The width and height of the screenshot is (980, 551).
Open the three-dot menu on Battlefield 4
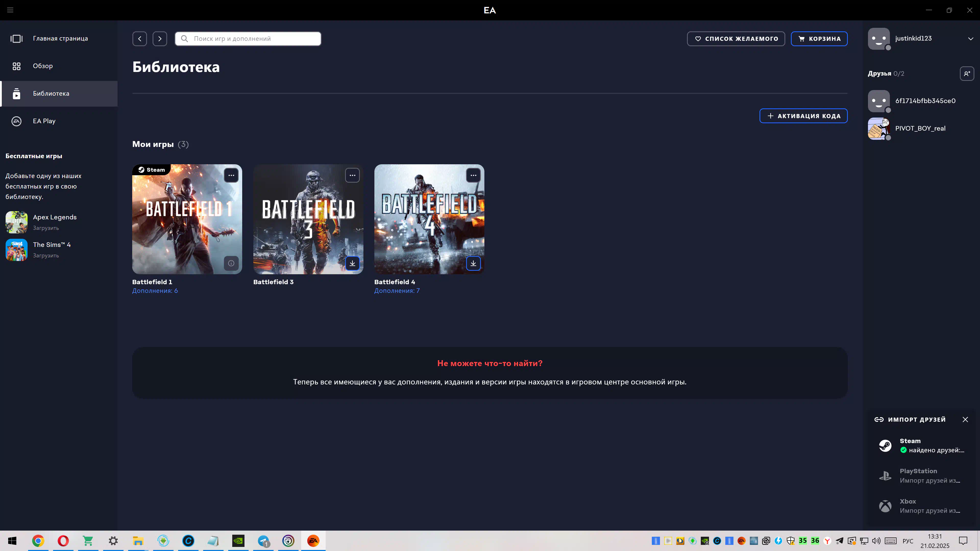pos(473,175)
